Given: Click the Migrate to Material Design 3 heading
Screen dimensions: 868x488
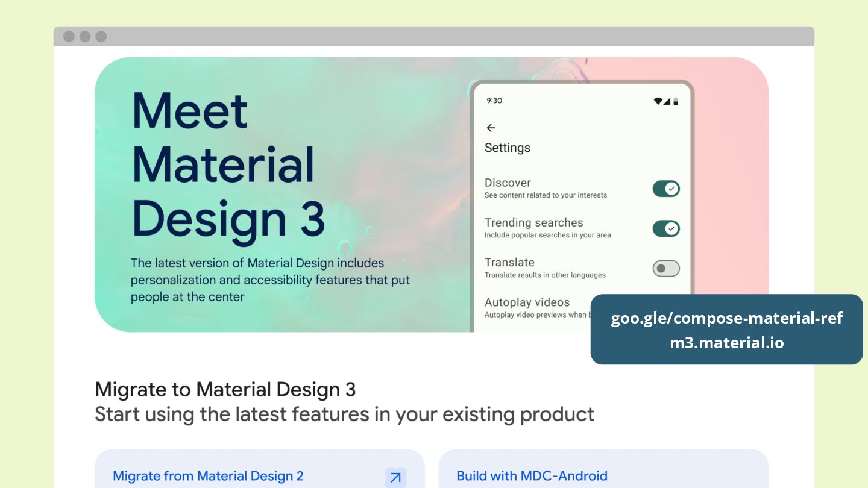Looking at the screenshot, I should tap(225, 389).
